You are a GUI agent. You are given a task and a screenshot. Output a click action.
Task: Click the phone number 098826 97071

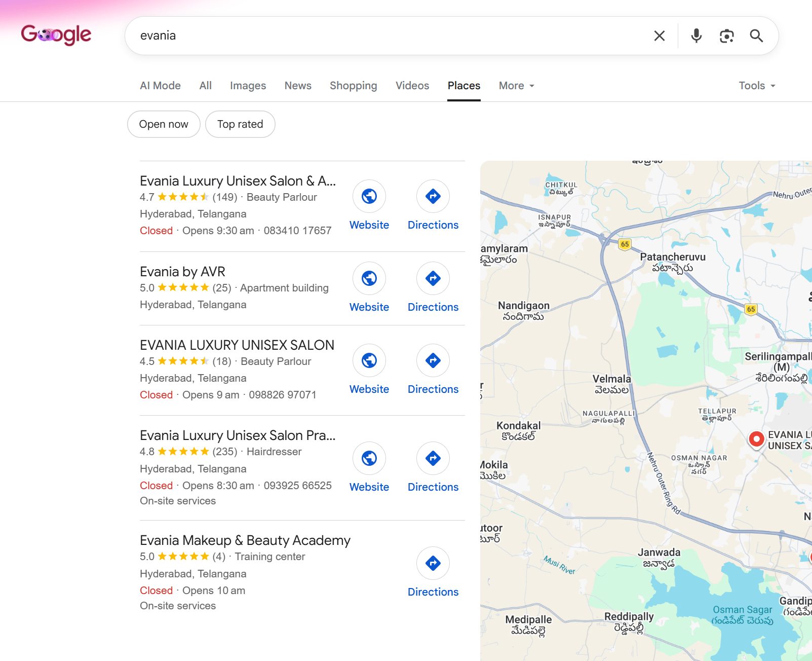tap(283, 395)
